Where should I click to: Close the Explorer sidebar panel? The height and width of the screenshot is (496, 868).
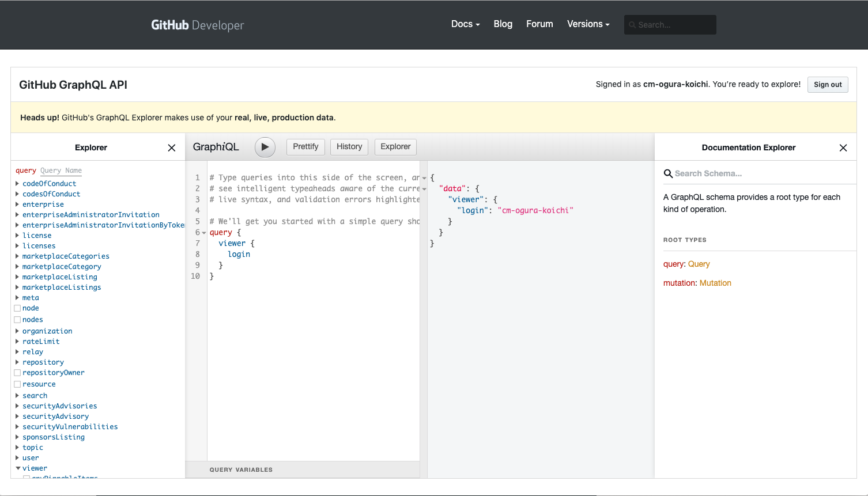point(171,147)
